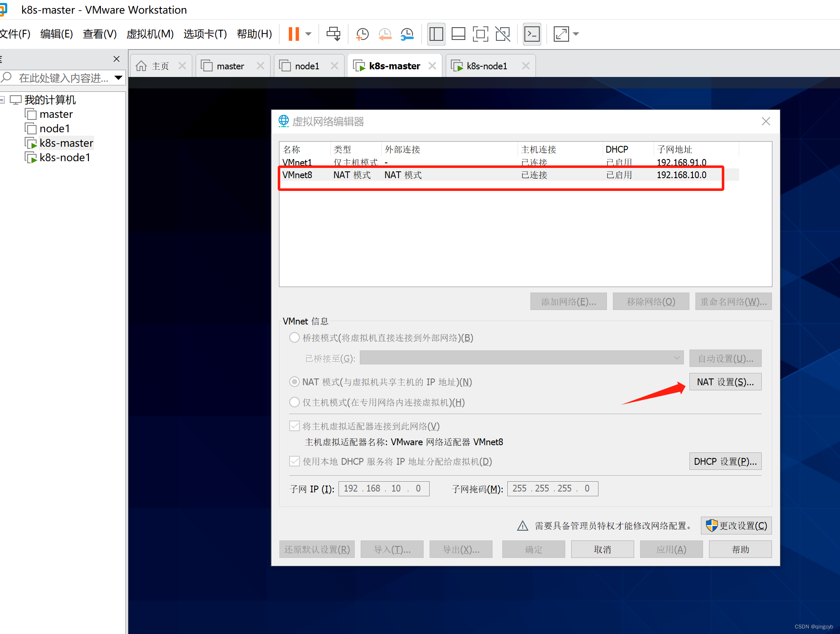Expand the power options dropdown arrow
The height and width of the screenshot is (634, 840).
coord(309,34)
